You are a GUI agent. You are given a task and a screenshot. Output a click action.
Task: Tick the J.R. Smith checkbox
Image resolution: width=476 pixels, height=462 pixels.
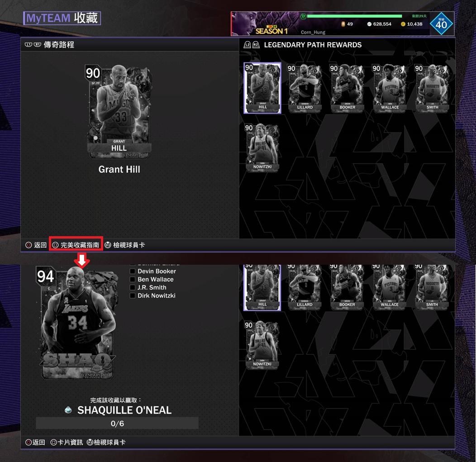tap(133, 287)
